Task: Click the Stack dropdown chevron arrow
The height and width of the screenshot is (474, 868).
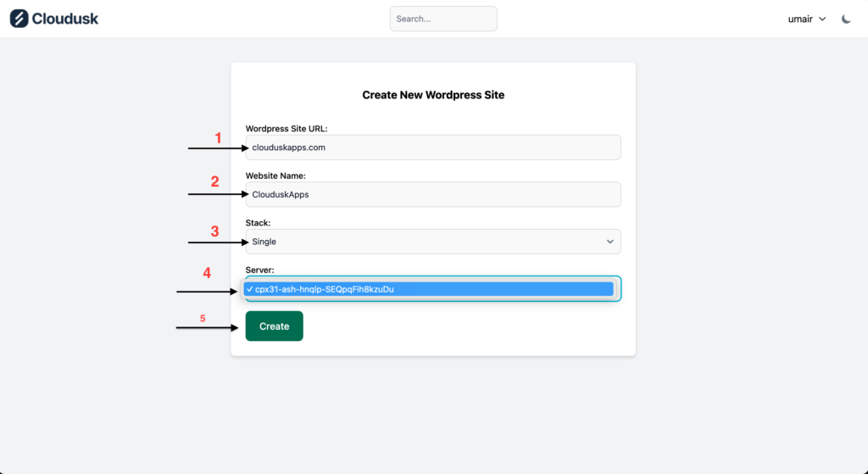Action: click(x=609, y=242)
